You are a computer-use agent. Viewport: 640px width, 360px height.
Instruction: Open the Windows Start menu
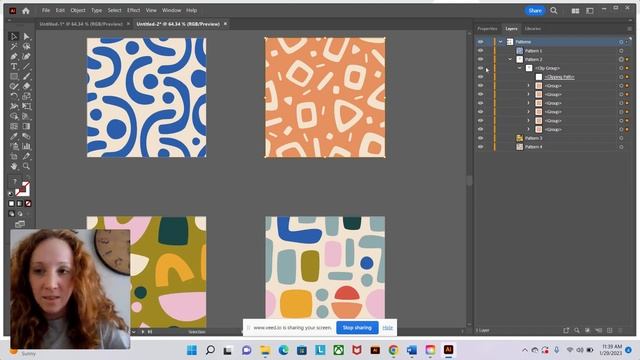192,350
